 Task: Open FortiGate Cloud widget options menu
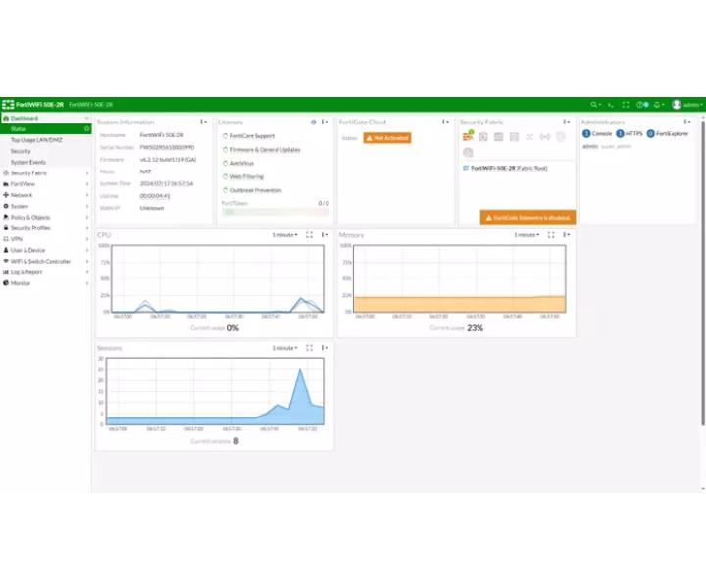click(445, 122)
